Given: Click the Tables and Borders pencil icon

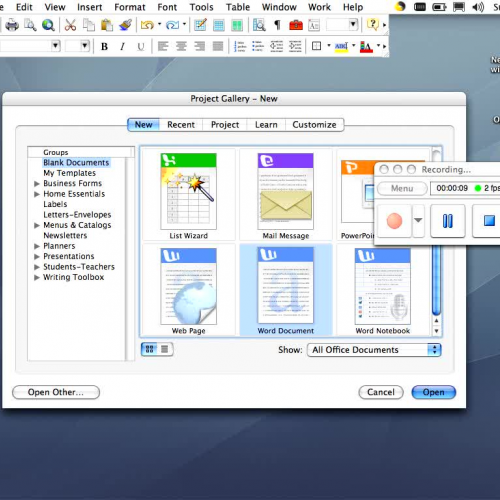Looking at the screenshot, I should click(x=200, y=25).
